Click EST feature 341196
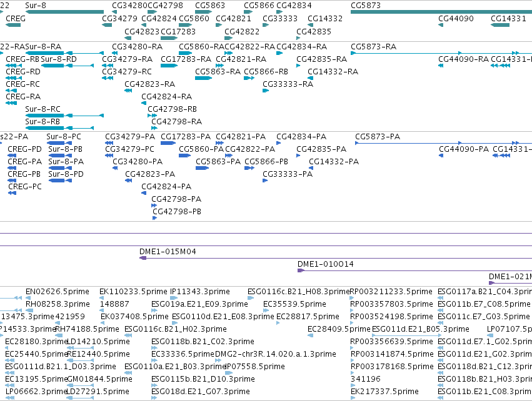532x401 pixels. (x=366, y=379)
